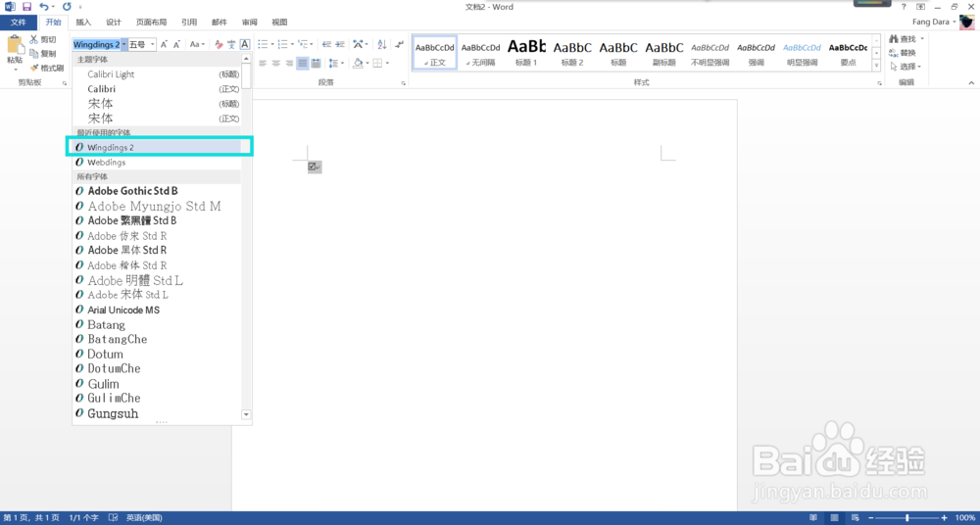Select Arial Unicode MS font
The image size is (980, 525).
point(157,310)
